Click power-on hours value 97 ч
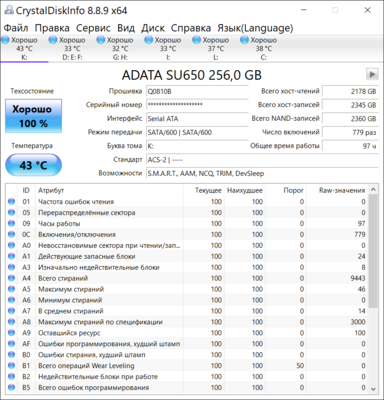384x400 pixels. point(350,146)
